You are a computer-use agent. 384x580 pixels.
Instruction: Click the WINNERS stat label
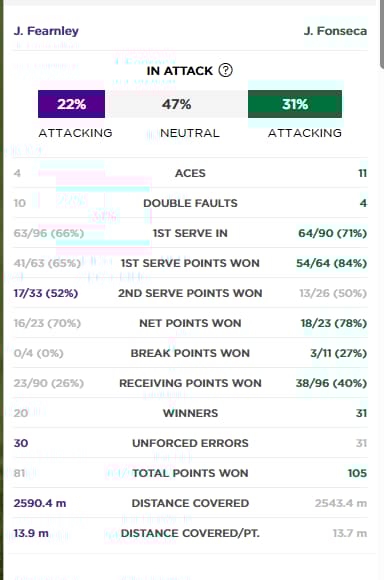190,413
